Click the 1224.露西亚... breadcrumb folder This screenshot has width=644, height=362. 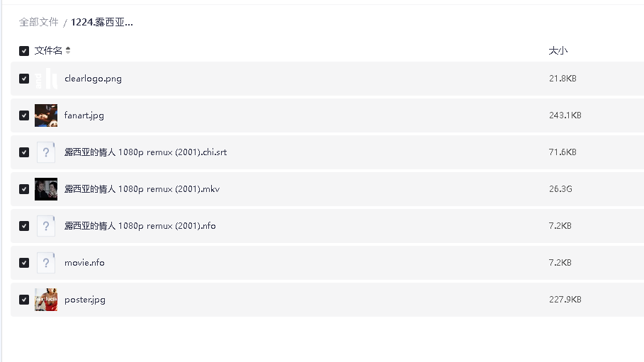102,22
